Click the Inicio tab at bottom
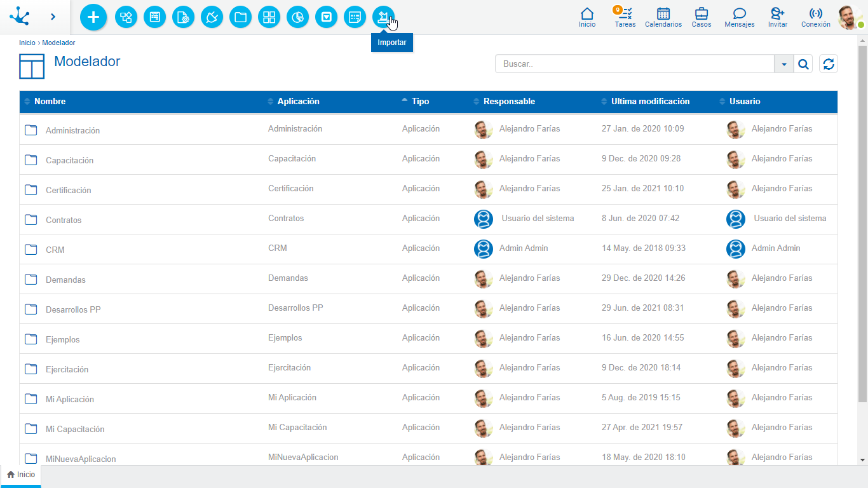 point(21,475)
